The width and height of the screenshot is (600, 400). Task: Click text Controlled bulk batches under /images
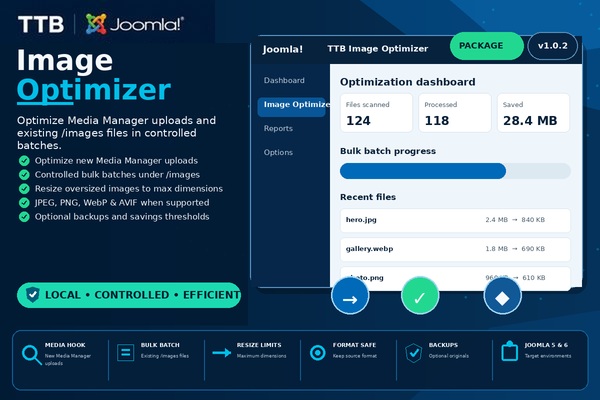(x=117, y=175)
